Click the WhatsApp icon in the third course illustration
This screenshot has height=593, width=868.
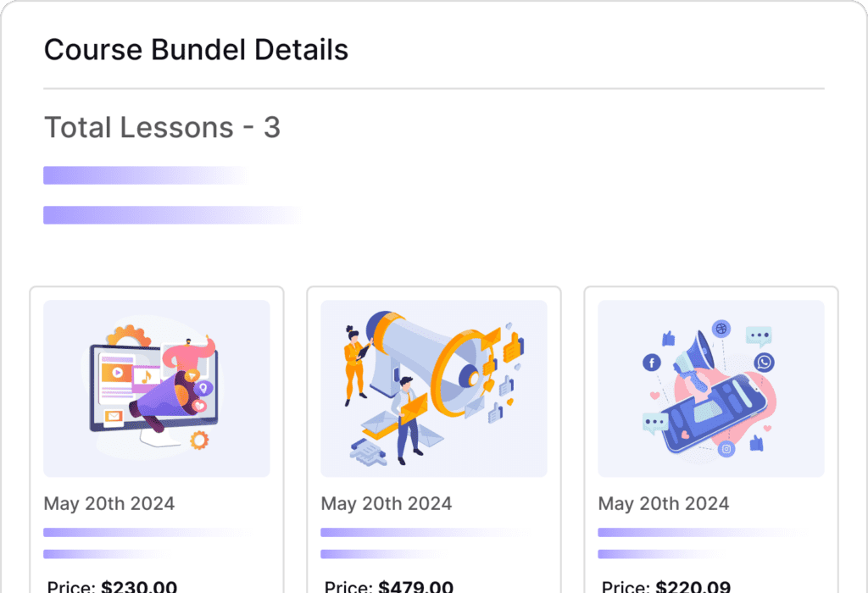(764, 362)
